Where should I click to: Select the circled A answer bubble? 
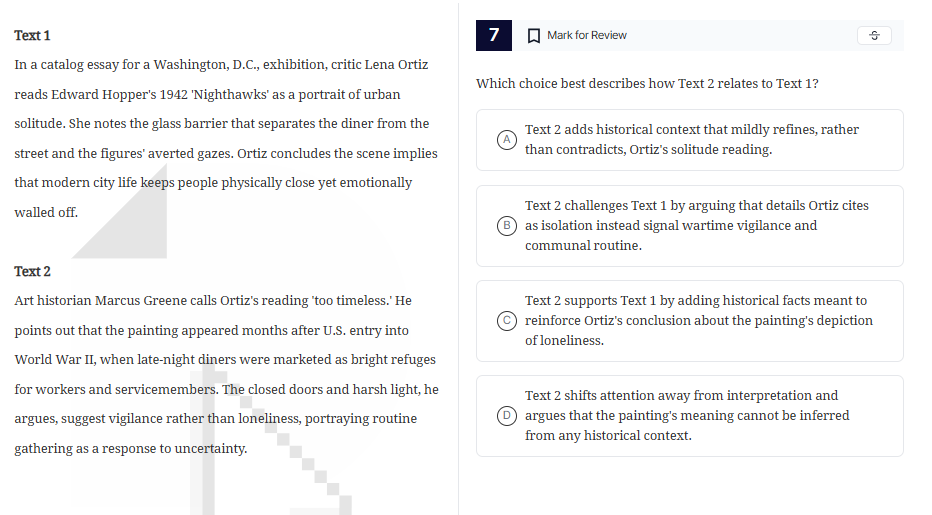pos(507,140)
